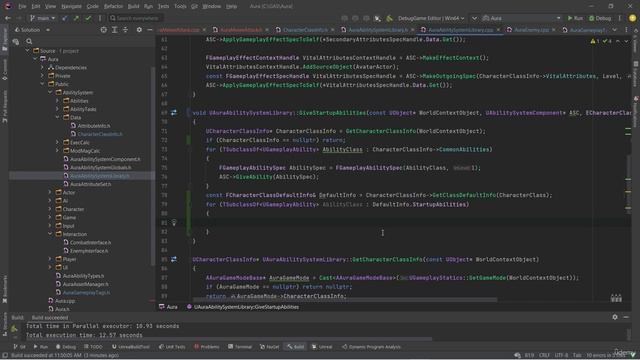Select CombatInterface.h file
Screen dimensions: 640x360
point(90,242)
